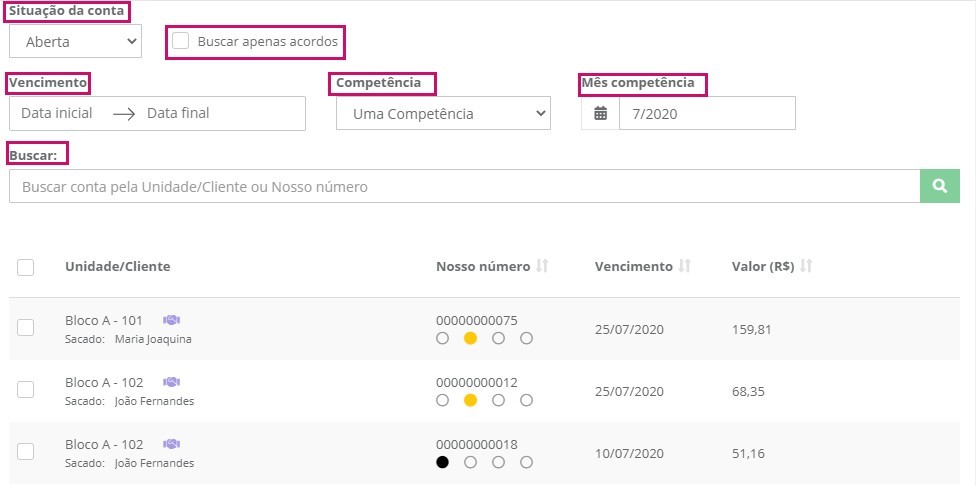This screenshot has height=486, width=976.
Task: Sort by Vencimento column arrows
Action: pyautogui.click(x=685, y=266)
